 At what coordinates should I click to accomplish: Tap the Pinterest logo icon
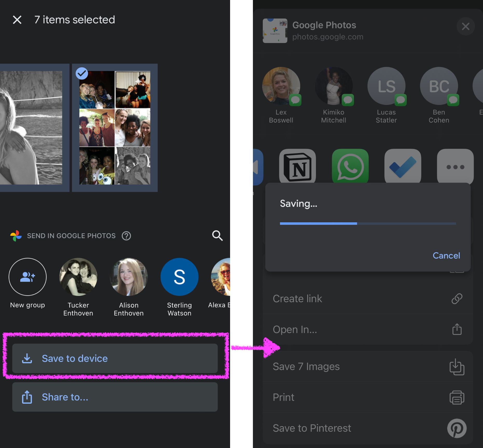pos(457,428)
